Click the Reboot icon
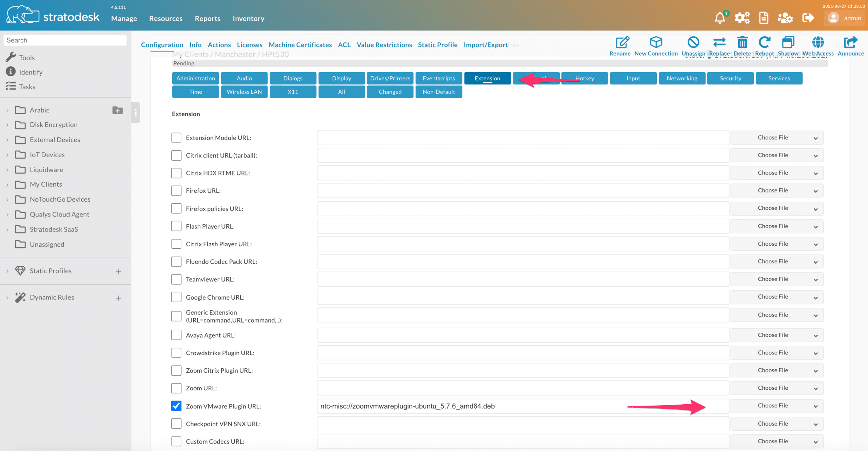The width and height of the screenshot is (868, 451). click(x=764, y=42)
